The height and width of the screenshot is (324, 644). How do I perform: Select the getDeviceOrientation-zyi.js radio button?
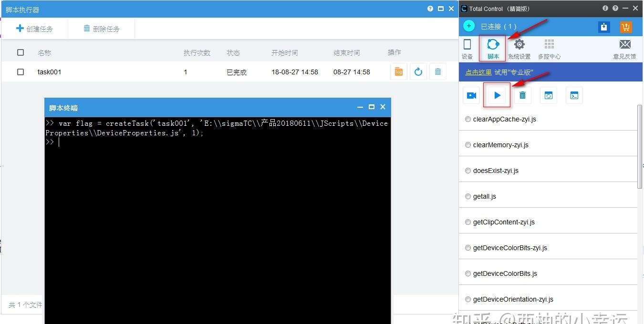coord(468,299)
